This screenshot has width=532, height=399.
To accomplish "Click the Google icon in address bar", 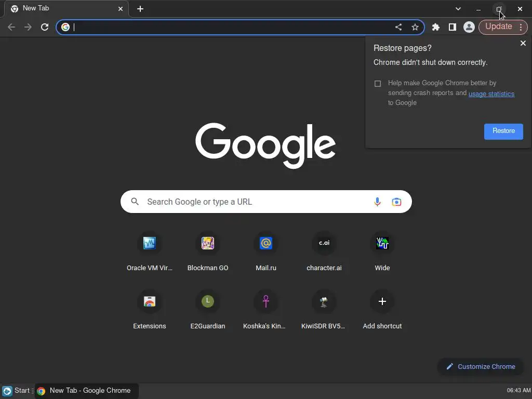I will click(x=65, y=27).
